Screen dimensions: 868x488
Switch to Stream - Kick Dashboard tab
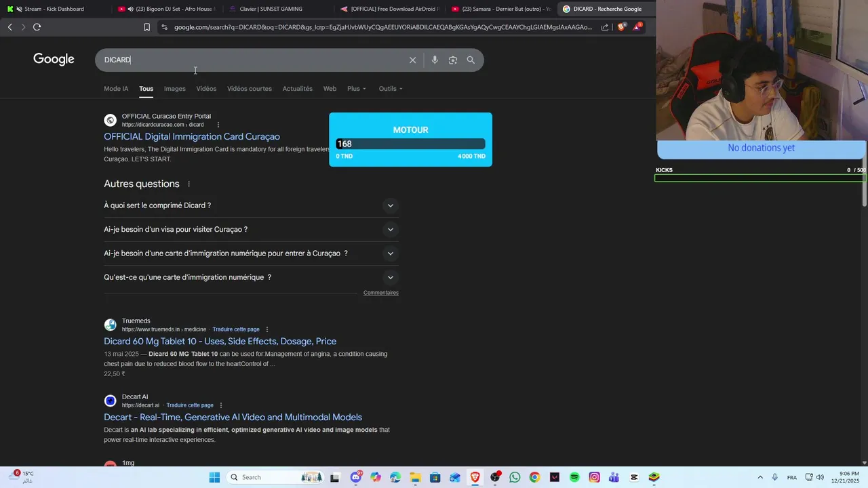tap(54, 9)
